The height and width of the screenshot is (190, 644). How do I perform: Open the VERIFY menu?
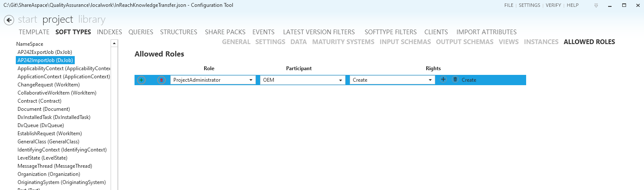coord(553,5)
